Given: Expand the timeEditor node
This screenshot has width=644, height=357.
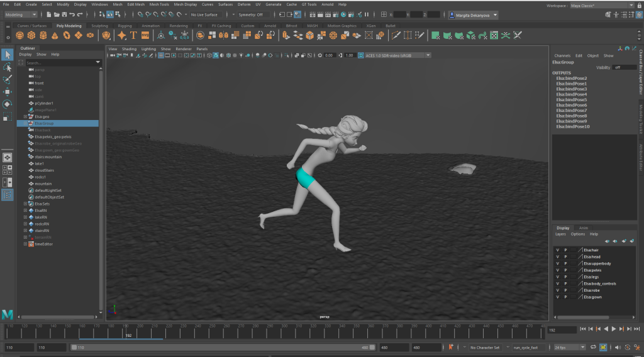Looking at the screenshot, I should click(25, 244).
